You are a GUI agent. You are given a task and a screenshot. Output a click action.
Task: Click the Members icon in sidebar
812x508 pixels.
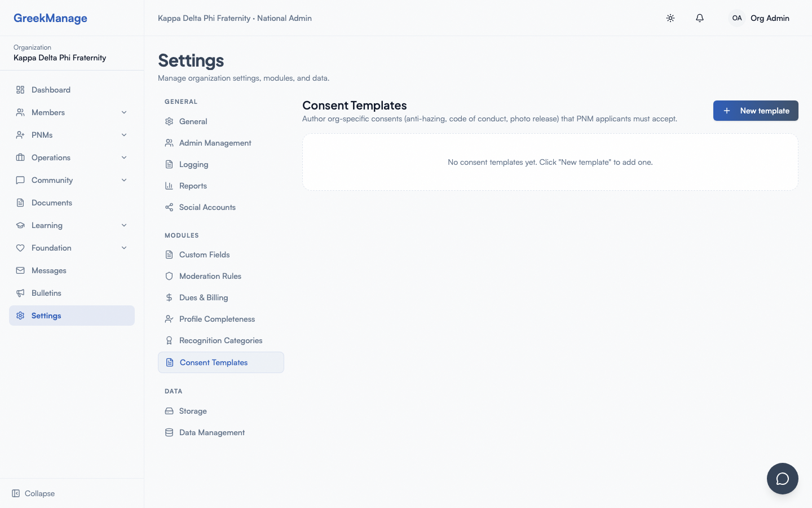pos(20,112)
